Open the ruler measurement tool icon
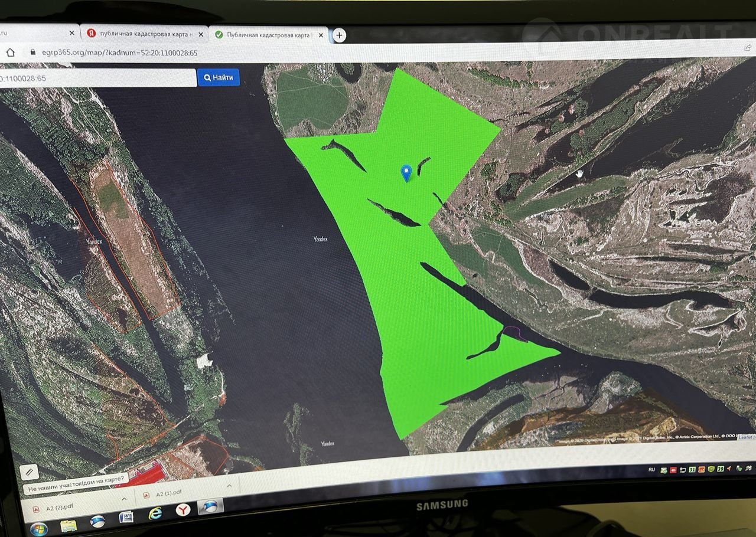Image resolution: width=756 pixels, height=537 pixels. pyautogui.click(x=29, y=471)
